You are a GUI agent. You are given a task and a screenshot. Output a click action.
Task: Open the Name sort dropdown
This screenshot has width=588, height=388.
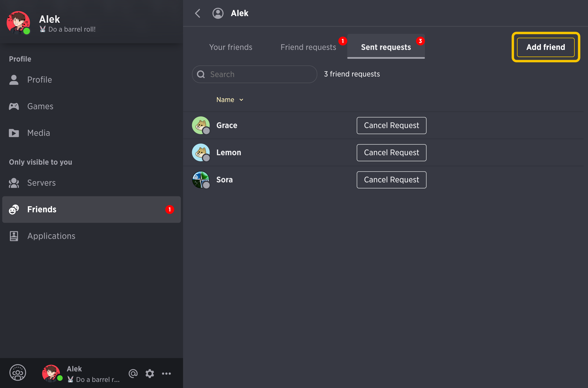230,100
